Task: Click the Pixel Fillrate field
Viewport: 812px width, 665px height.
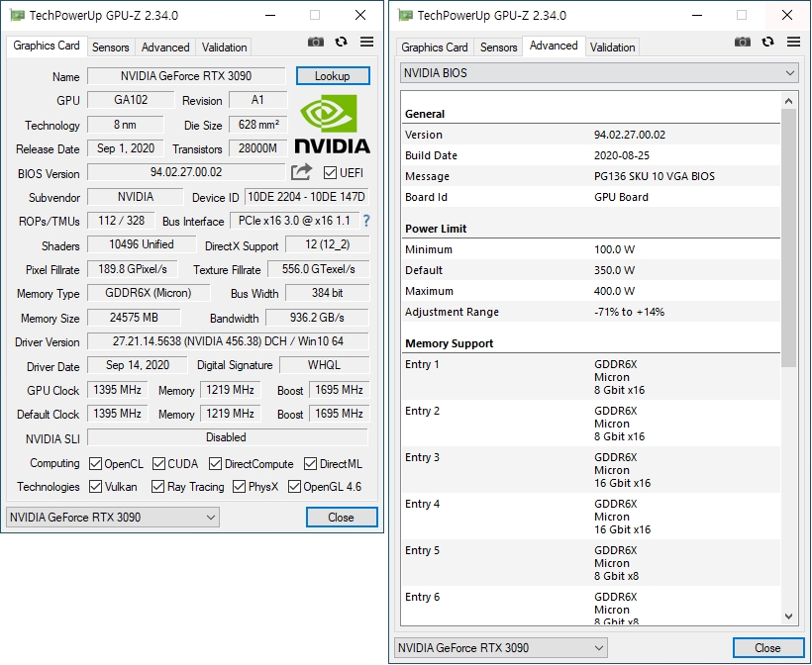Action: click(x=133, y=269)
